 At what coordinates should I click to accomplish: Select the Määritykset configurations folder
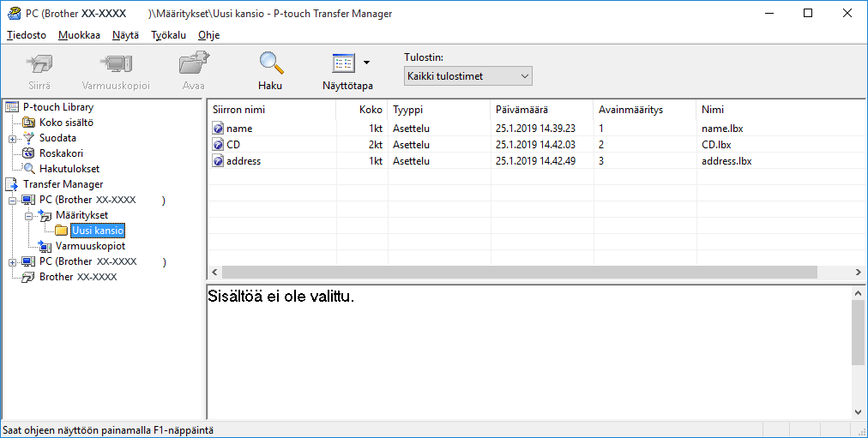click(x=82, y=215)
